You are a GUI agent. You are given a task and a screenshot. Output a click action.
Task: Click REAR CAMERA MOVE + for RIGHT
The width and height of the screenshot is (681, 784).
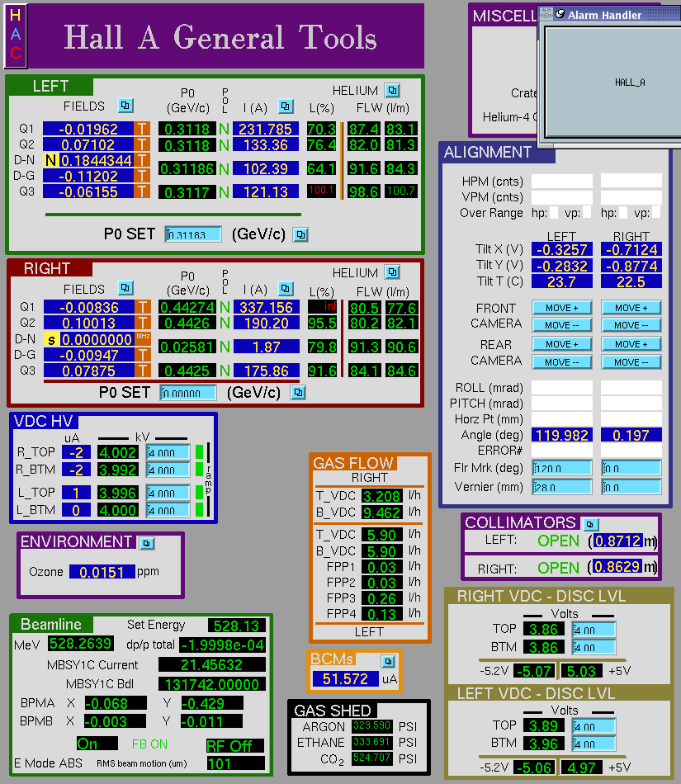click(631, 344)
